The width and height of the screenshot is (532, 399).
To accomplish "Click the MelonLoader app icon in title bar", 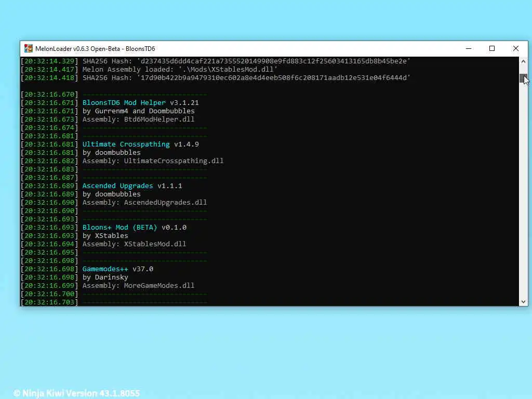I will [x=29, y=48].
